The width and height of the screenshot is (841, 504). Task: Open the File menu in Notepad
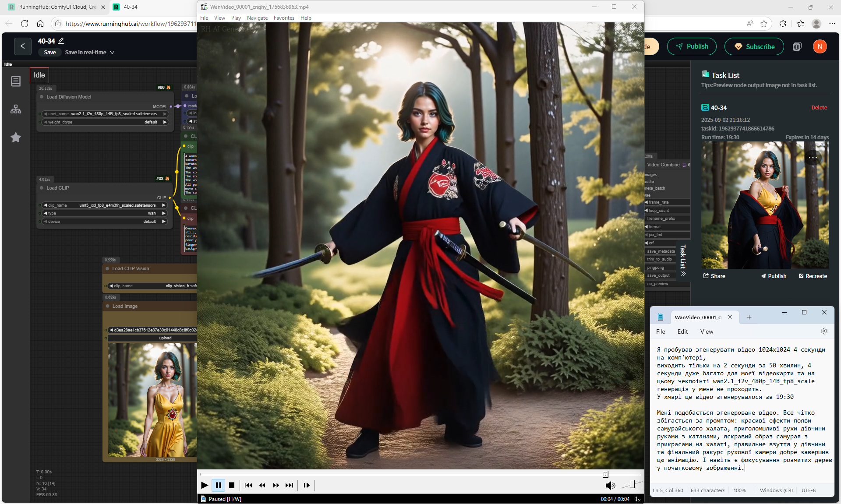pyautogui.click(x=661, y=331)
